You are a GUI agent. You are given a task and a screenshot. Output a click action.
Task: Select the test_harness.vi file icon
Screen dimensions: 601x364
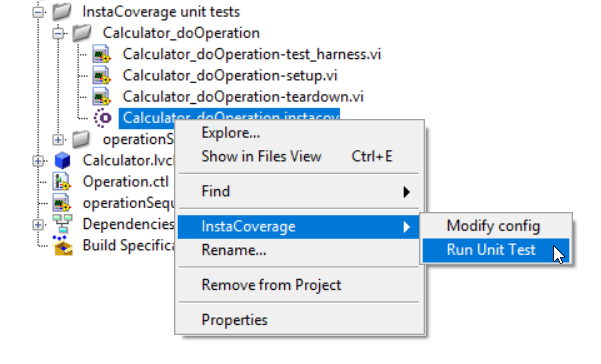click(102, 54)
